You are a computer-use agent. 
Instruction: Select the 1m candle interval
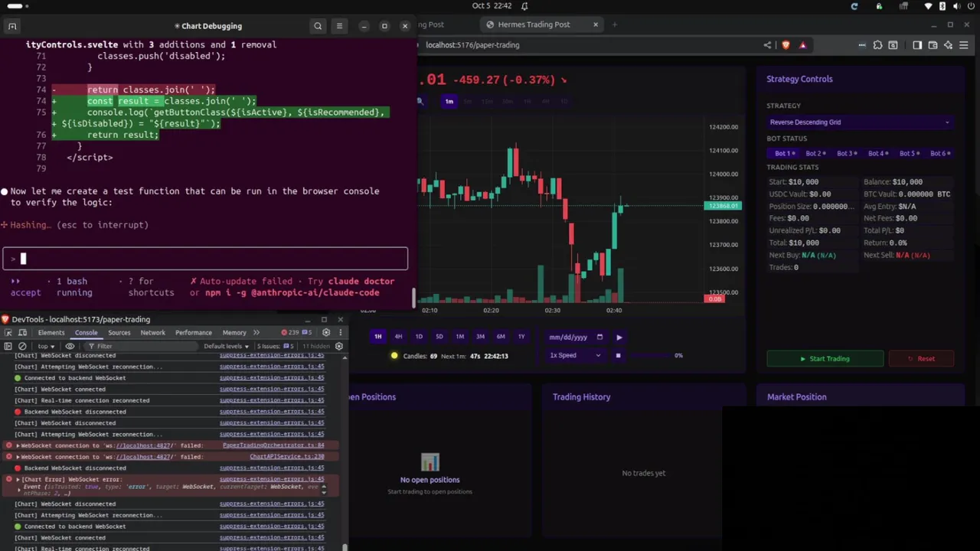coord(449,101)
